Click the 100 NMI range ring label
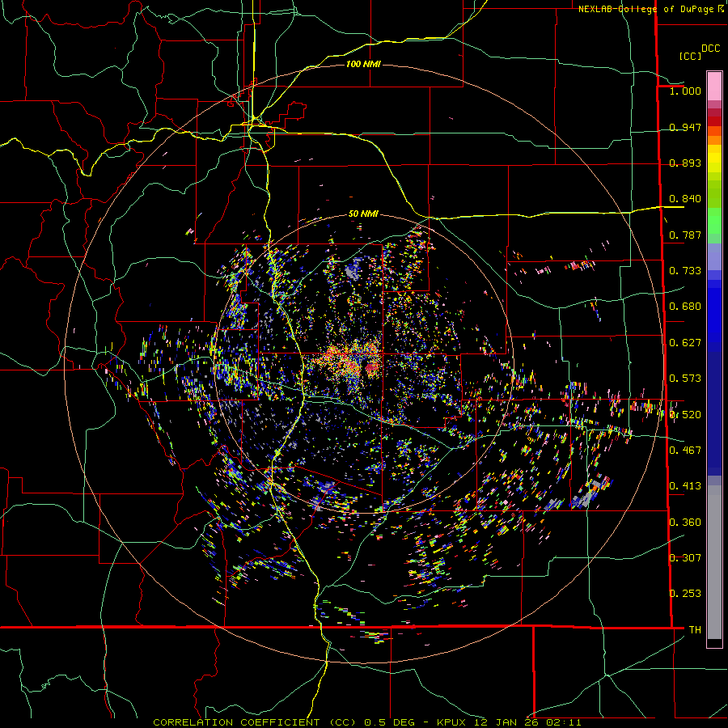 click(363, 64)
